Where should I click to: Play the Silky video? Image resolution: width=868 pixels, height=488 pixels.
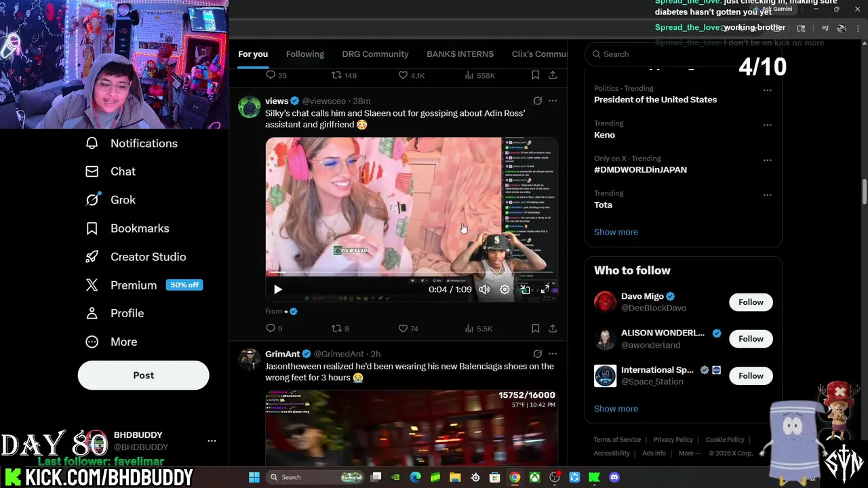[277, 289]
